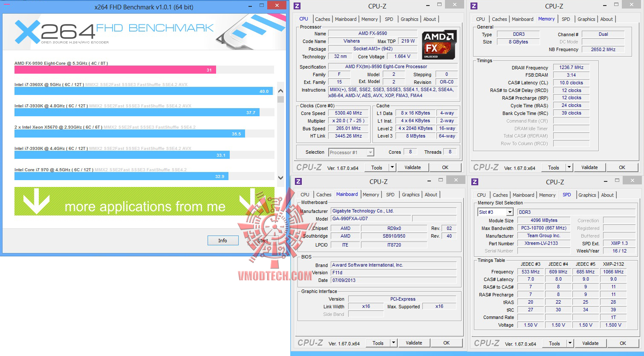Click the Max TDP value '219 W'
Screen dimensions: 644x356
408,41
